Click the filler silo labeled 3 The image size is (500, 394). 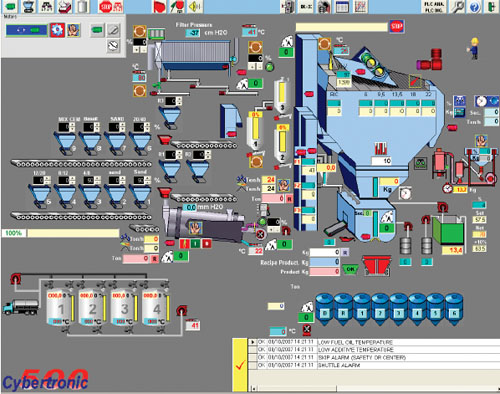click(x=282, y=95)
